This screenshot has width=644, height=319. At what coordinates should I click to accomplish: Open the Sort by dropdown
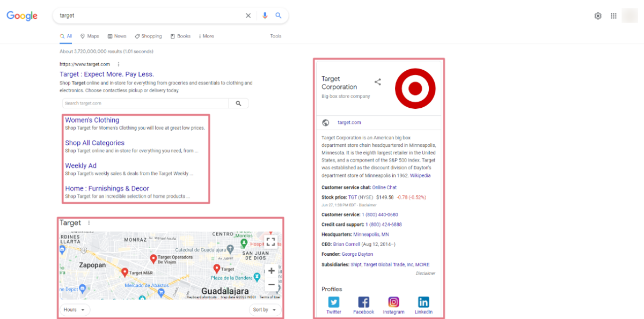[x=265, y=310]
